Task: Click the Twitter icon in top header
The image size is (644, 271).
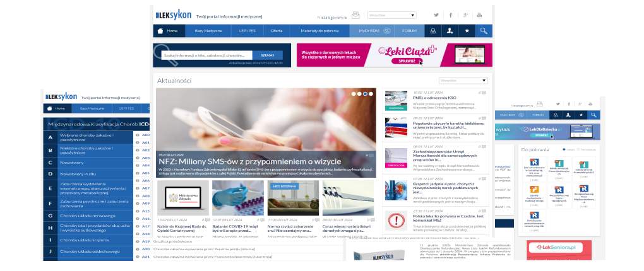Action: pyautogui.click(x=436, y=14)
